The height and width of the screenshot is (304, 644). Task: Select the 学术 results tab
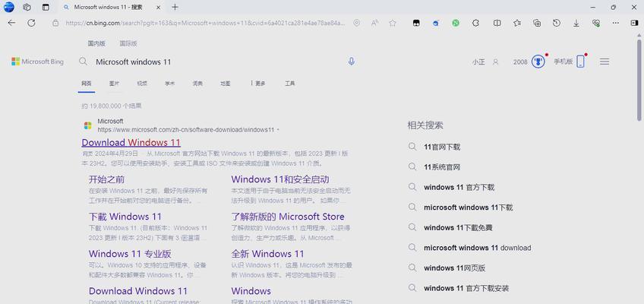pyautogui.click(x=169, y=84)
